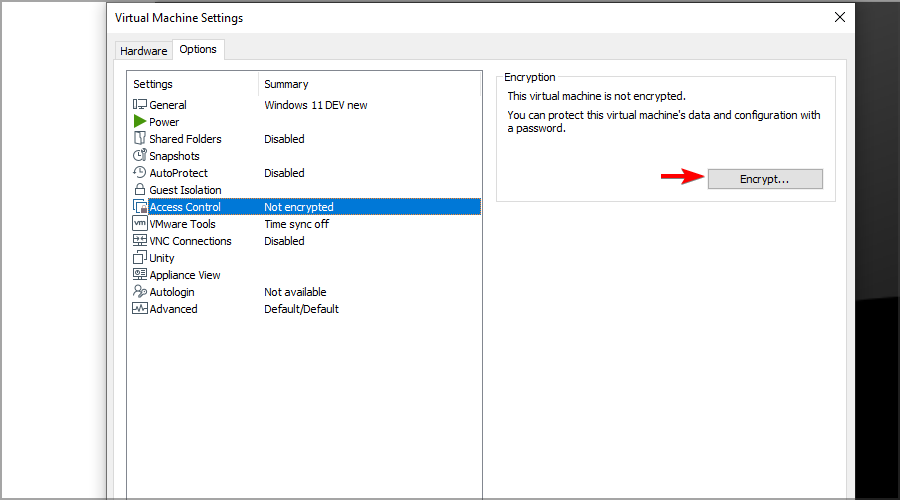The height and width of the screenshot is (500, 900).
Task: Click the Settings column header
Action: pos(153,84)
